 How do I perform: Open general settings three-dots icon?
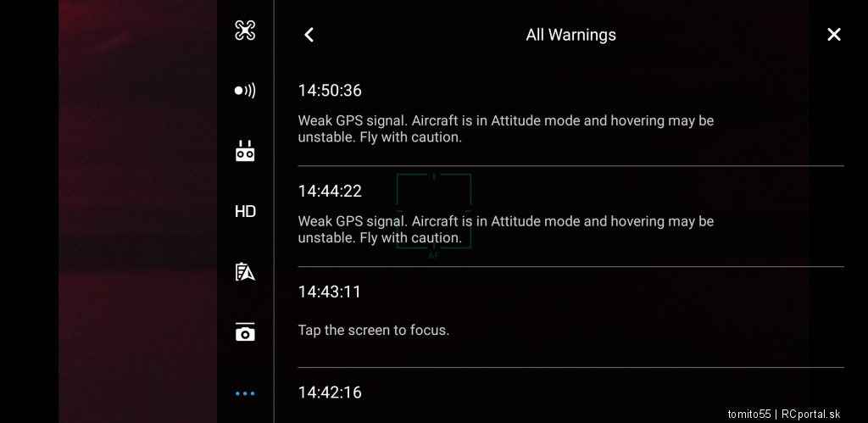pyautogui.click(x=245, y=393)
